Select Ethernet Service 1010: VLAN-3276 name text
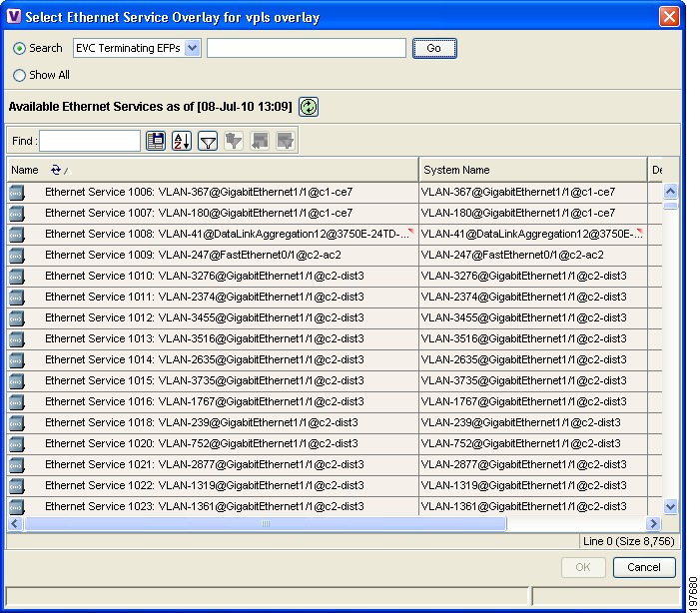 pyautogui.click(x=205, y=276)
